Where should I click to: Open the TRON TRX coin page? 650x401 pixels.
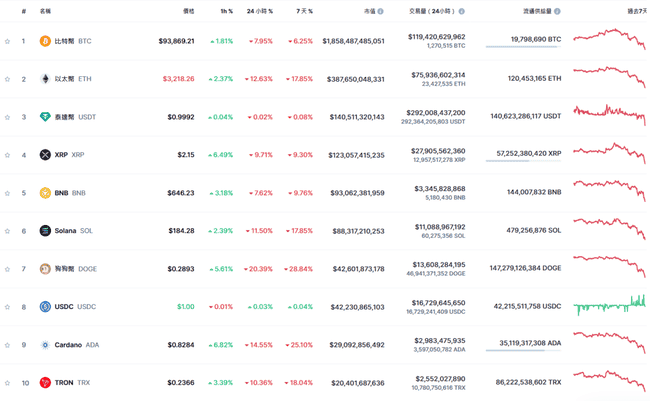(x=72, y=382)
